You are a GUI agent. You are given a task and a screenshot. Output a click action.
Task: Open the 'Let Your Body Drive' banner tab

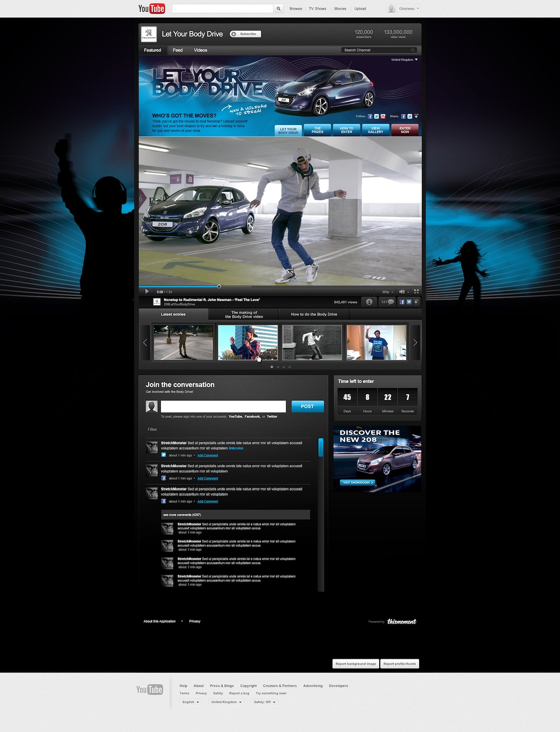[288, 130]
